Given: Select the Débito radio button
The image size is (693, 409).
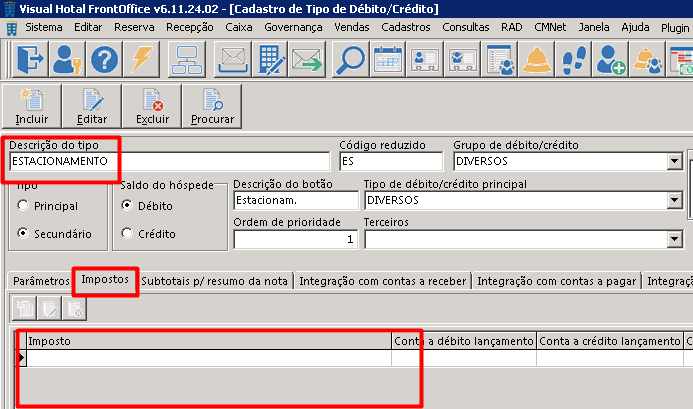Looking at the screenshot, I should click(127, 205).
